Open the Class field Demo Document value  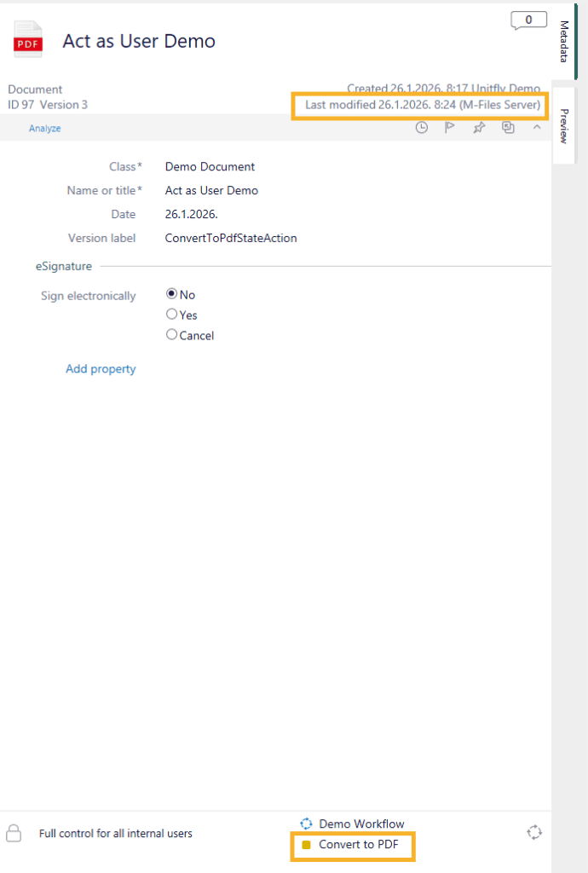(210, 167)
